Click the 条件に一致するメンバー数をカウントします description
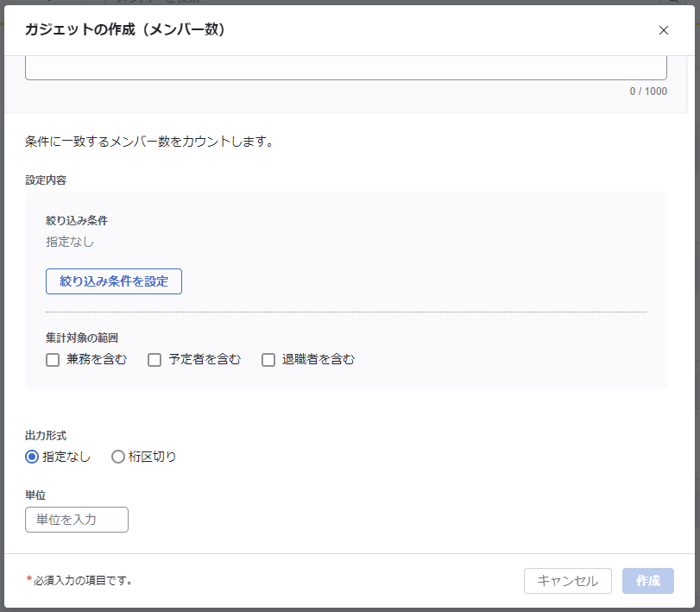The image size is (700, 612). 149,141
